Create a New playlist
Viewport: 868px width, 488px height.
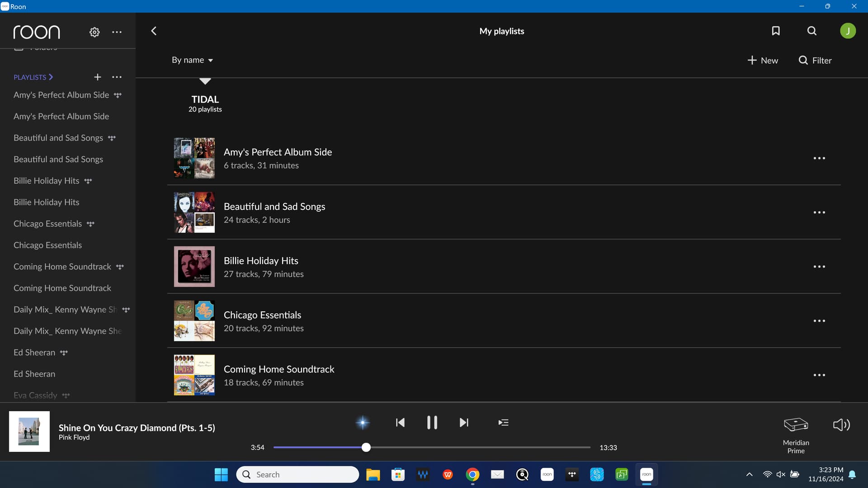(x=763, y=60)
